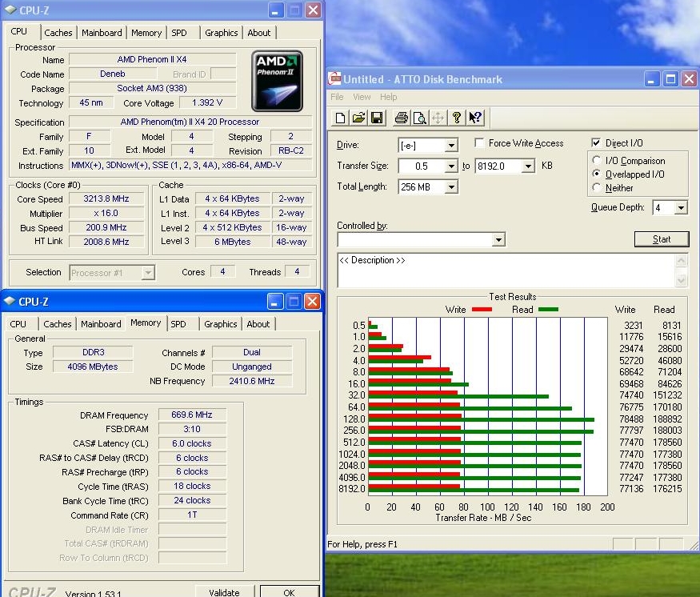Open the Transfer Size 0.5 start dropdown
Screen dimensions: 700x597
coord(451,166)
